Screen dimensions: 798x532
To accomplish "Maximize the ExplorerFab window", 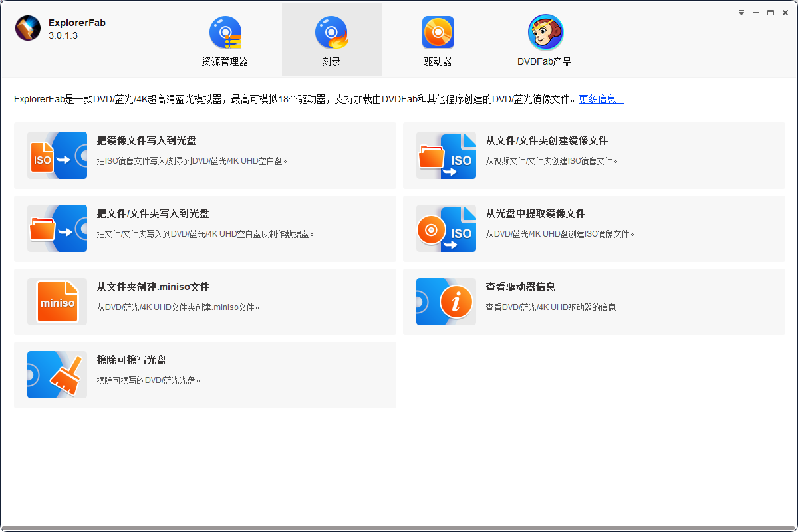I will coord(771,13).
